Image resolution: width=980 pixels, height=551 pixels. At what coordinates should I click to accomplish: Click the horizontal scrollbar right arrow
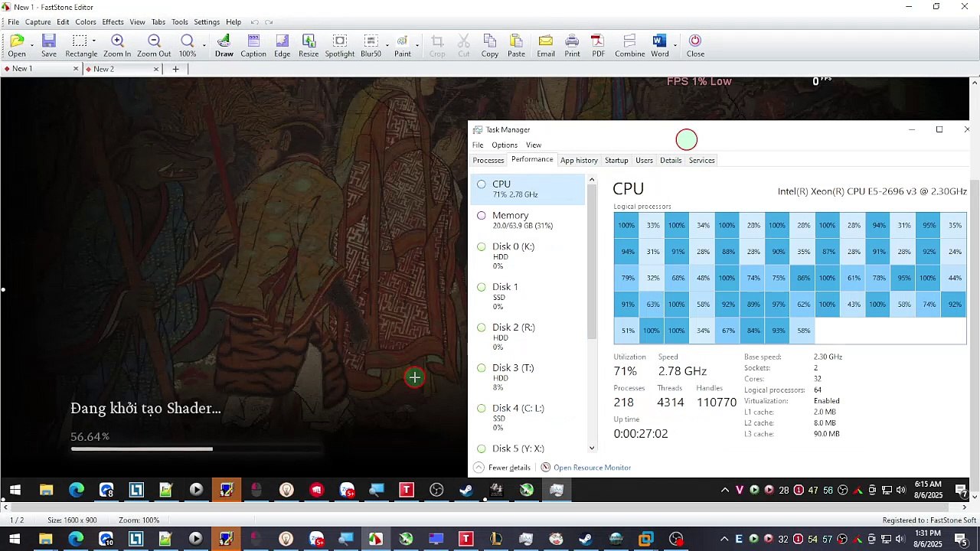pyautogui.click(x=964, y=507)
